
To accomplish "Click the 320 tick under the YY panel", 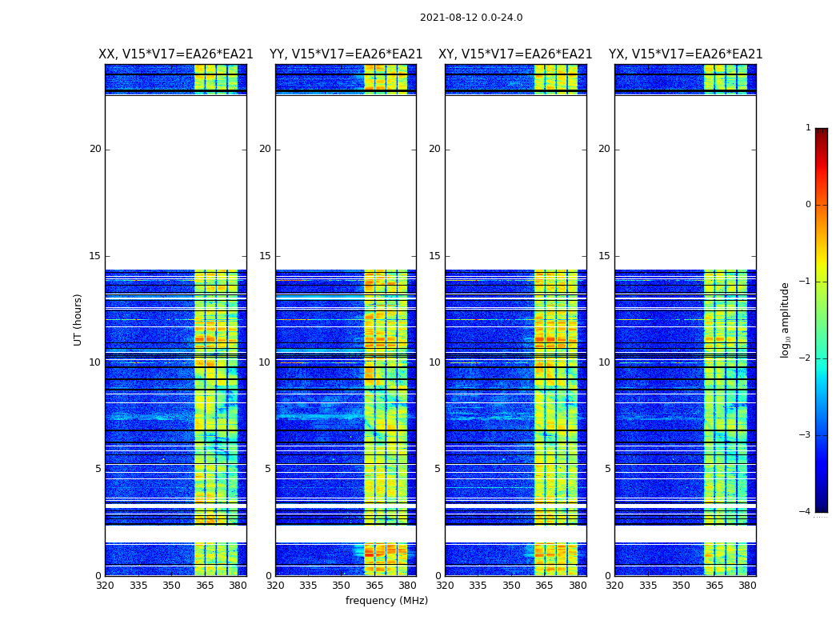I will pyautogui.click(x=275, y=586).
